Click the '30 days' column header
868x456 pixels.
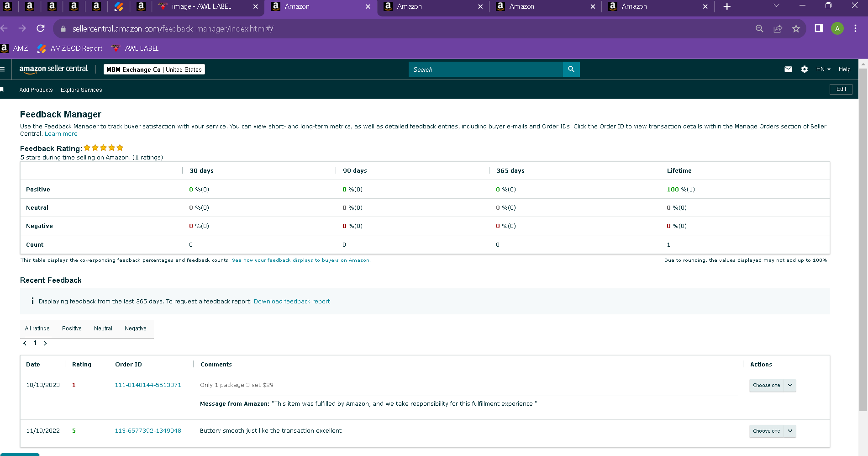pos(201,171)
